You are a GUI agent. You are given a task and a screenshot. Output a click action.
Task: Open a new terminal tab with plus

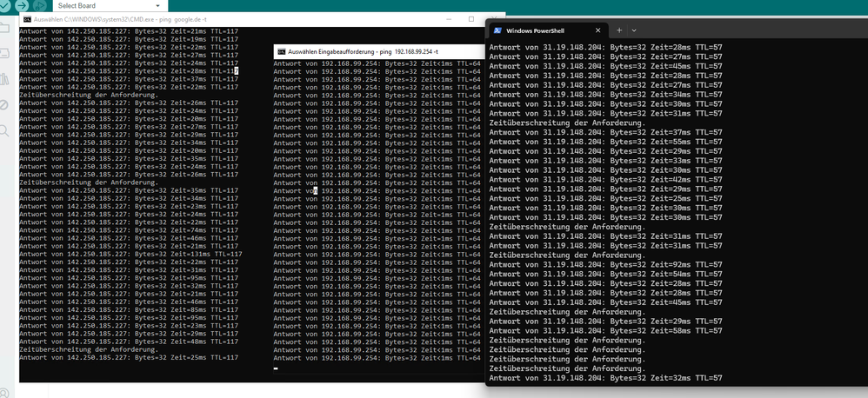tap(619, 30)
